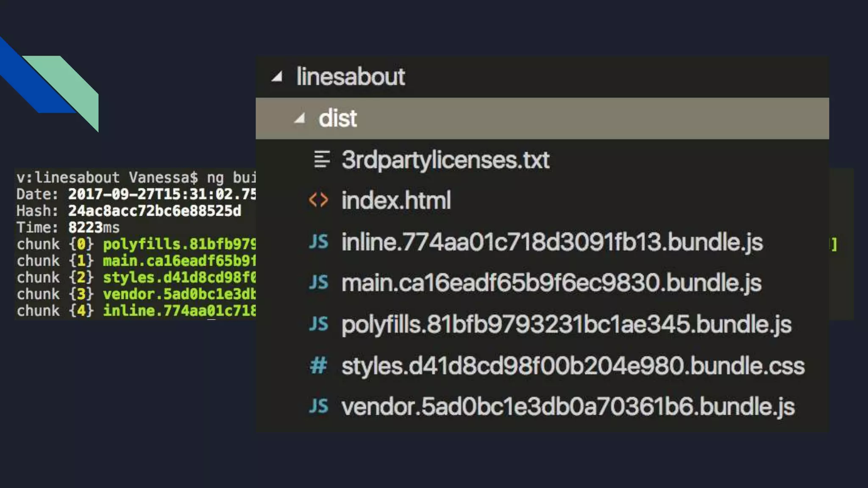Click the JS icon beside the polyfills bundle
This screenshot has width=868, height=488.
(319, 324)
